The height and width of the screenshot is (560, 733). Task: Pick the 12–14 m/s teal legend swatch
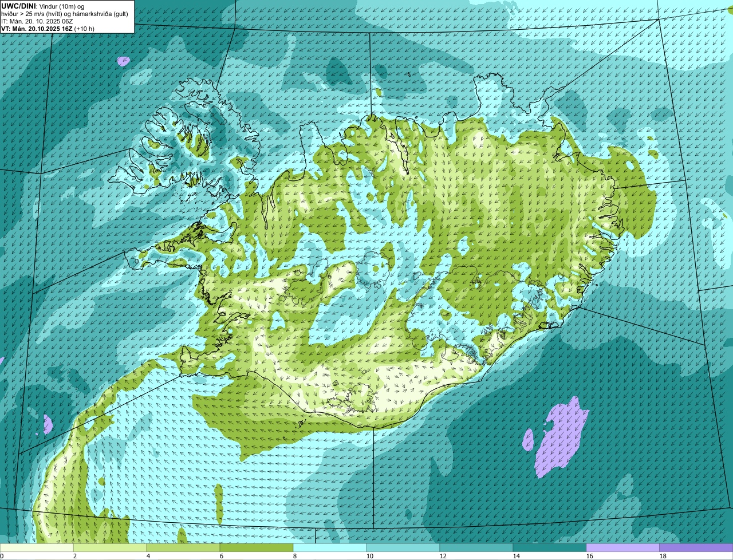(476, 547)
